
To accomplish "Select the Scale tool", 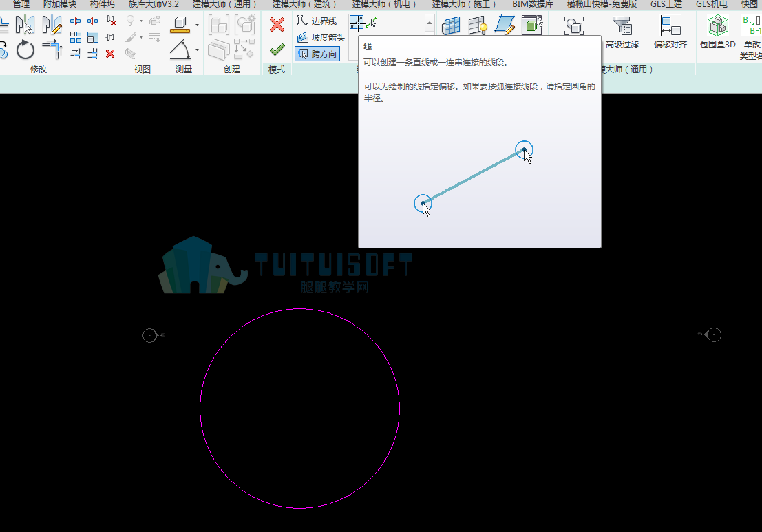I will (92, 37).
